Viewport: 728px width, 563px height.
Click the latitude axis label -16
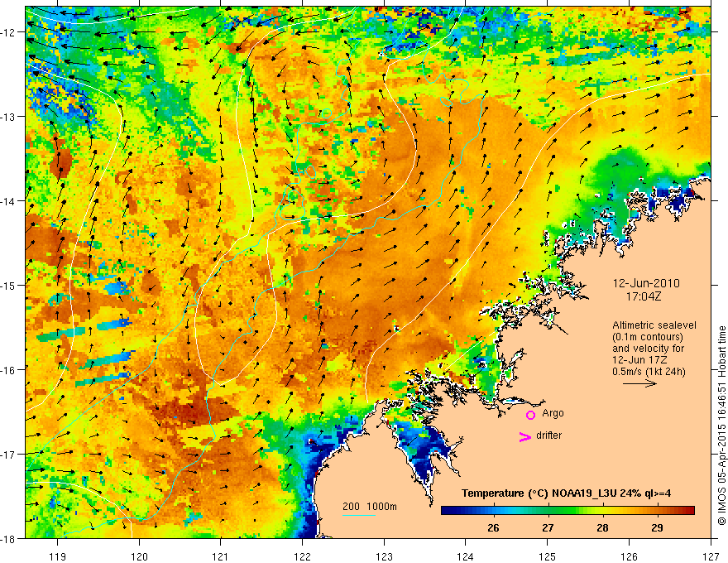pos(9,370)
